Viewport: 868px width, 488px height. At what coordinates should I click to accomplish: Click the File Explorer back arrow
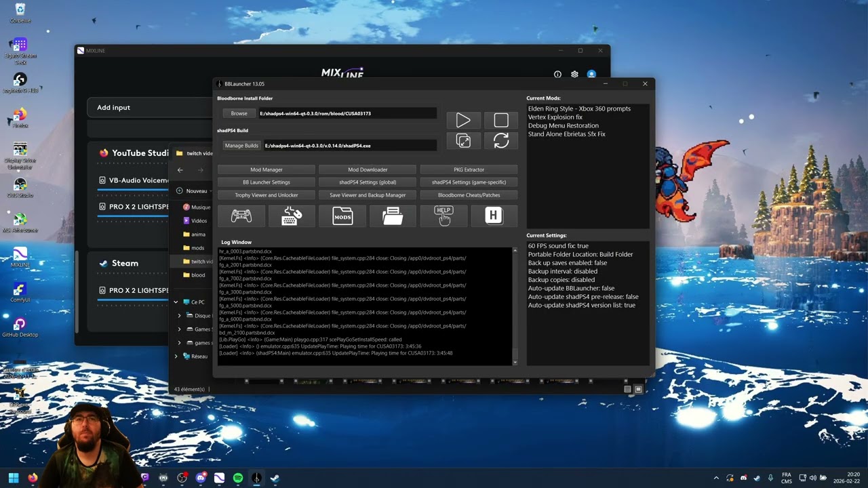click(180, 170)
